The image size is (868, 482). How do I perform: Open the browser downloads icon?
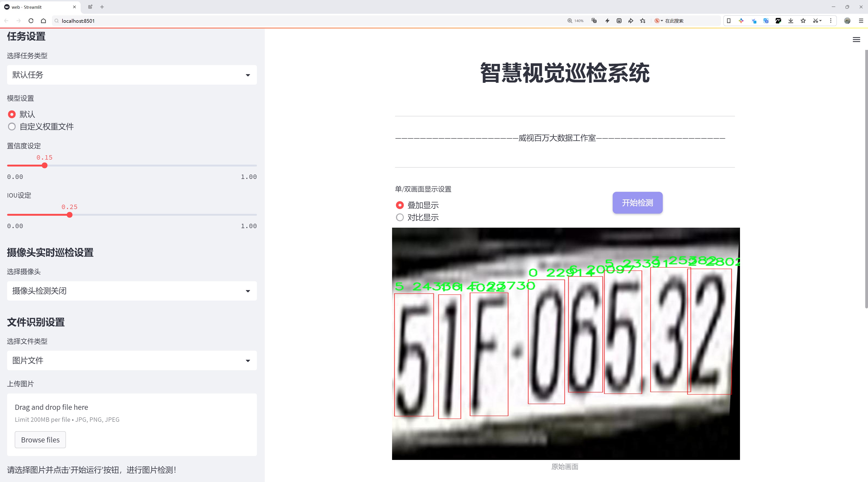791,21
